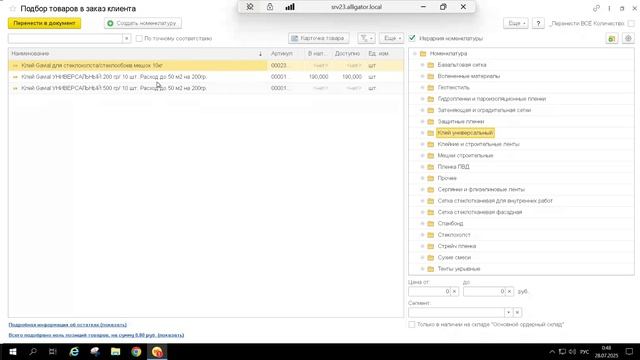This screenshot has height=360, width=640.
Task: Expand the 'Клей универсальный' folder
Action: click(422, 133)
